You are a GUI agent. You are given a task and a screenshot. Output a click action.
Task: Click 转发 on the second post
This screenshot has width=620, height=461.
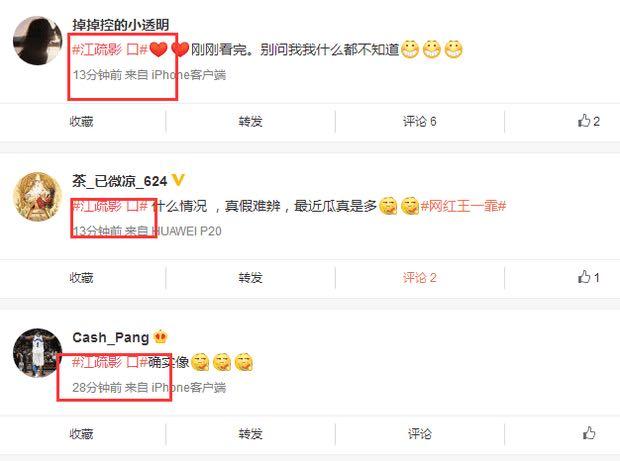250,278
